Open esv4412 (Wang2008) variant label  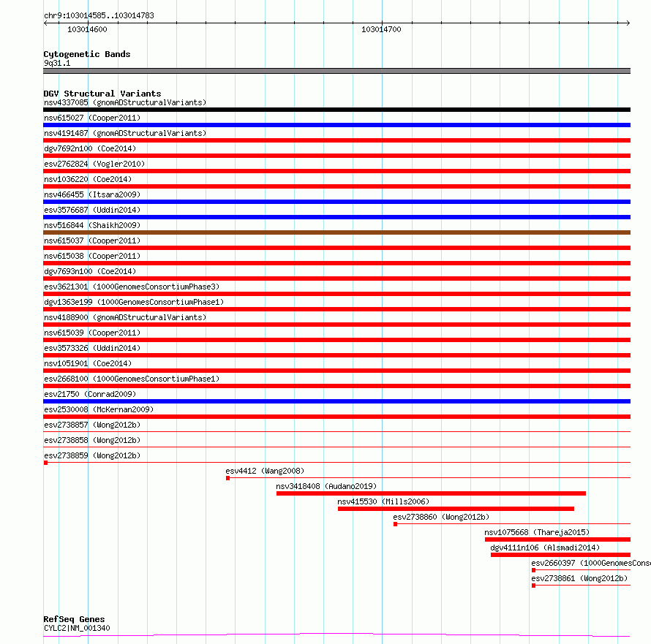pos(265,471)
